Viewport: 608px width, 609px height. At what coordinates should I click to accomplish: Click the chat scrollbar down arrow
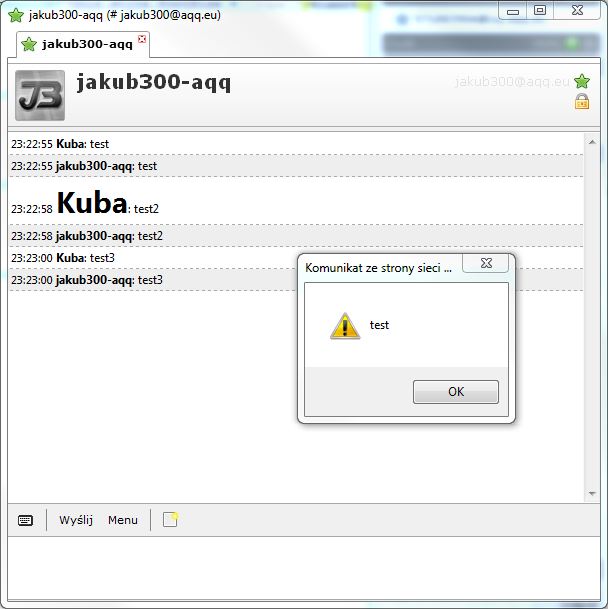[x=592, y=494]
